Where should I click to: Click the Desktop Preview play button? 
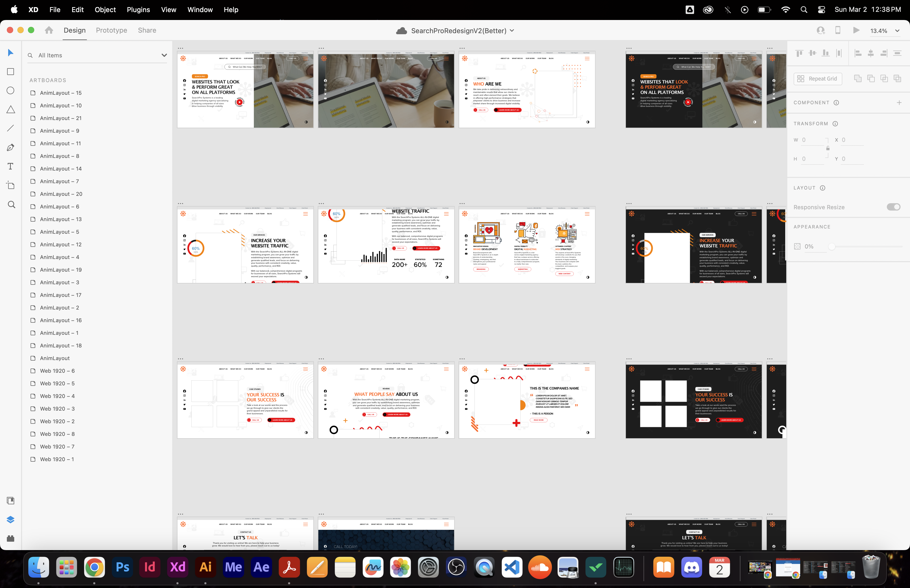856,30
